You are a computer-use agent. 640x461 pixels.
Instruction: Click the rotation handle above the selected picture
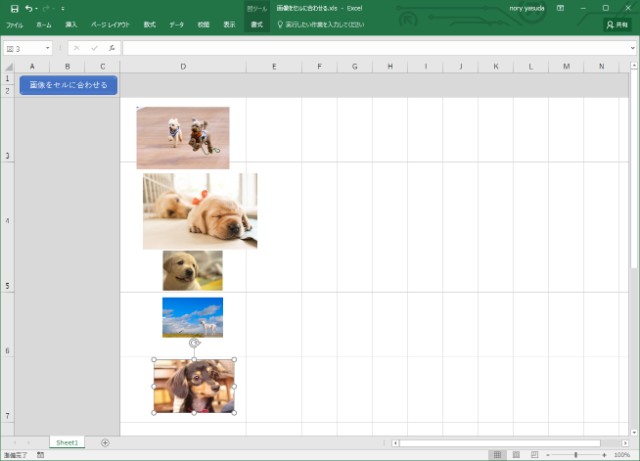coord(194,342)
